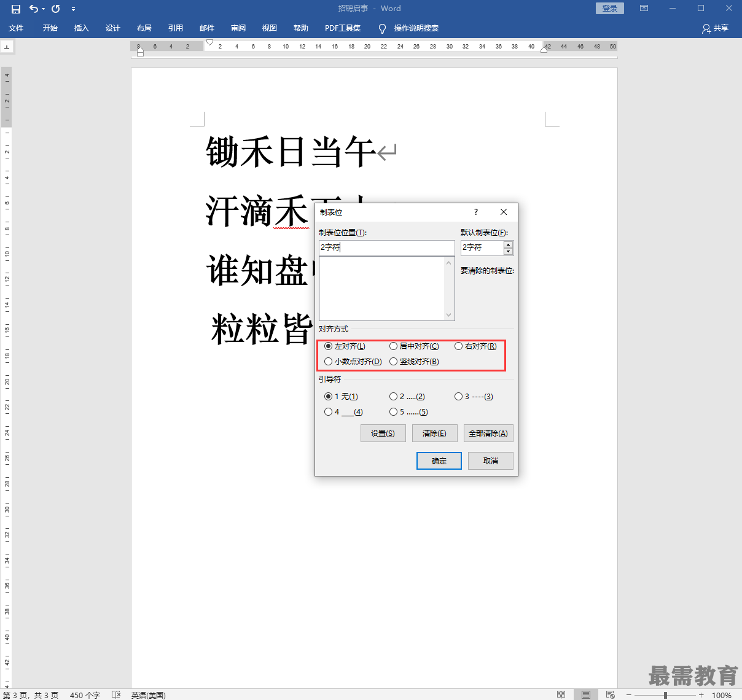Viewport: 742px width, 700px height.
Task: Click the tab stop position list box
Action: pyautogui.click(x=382, y=289)
